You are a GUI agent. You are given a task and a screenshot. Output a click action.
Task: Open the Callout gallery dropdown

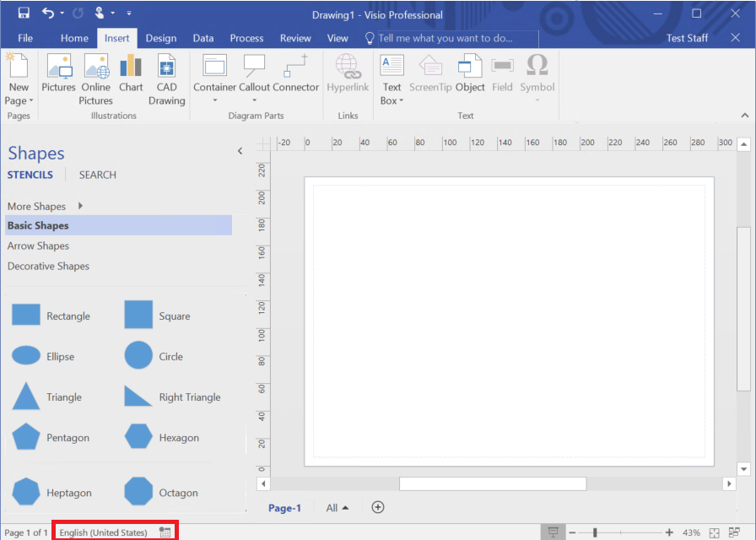[x=255, y=100]
